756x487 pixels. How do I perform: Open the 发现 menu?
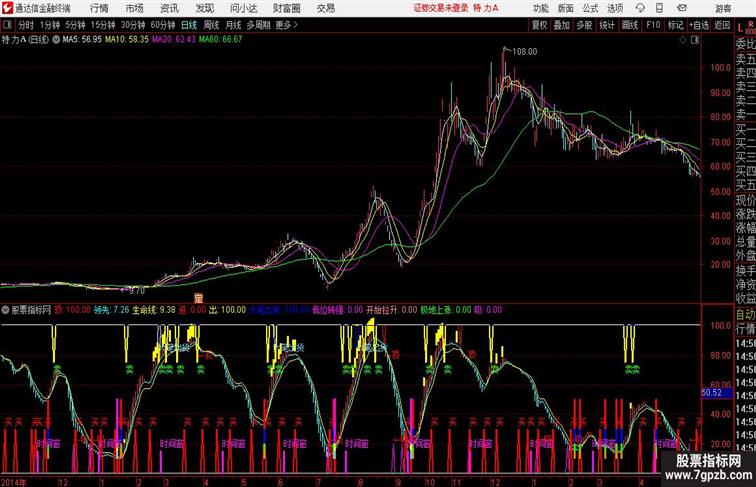204,8
